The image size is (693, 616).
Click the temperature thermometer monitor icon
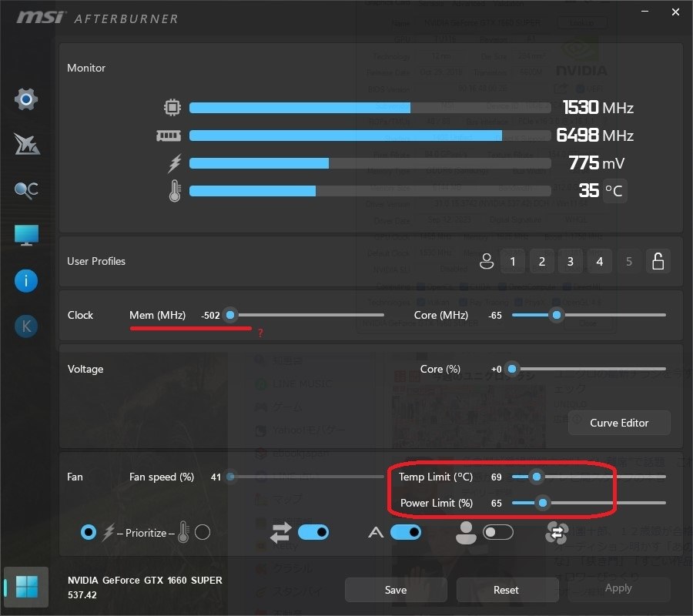click(x=175, y=191)
